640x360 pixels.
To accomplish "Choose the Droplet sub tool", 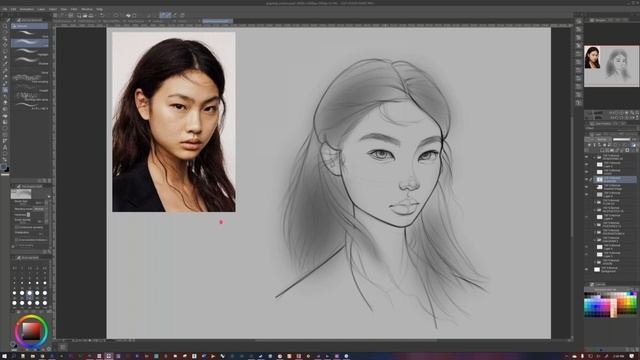I will [x=30, y=87].
